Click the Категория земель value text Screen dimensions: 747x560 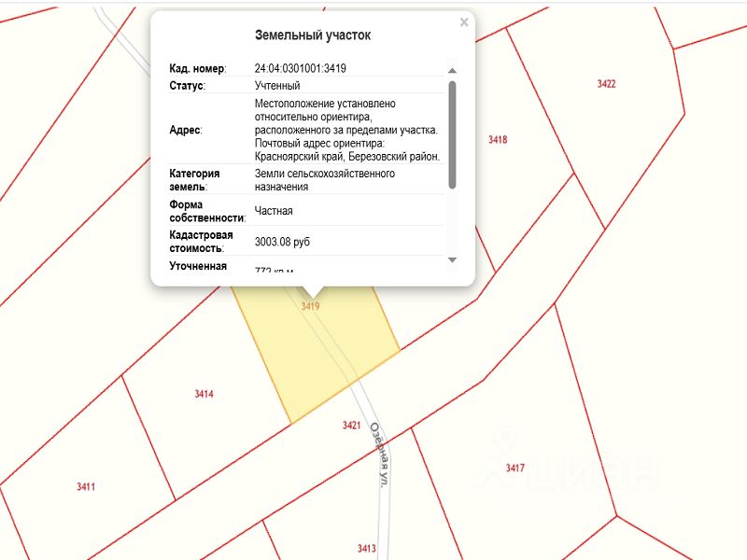[x=325, y=180]
